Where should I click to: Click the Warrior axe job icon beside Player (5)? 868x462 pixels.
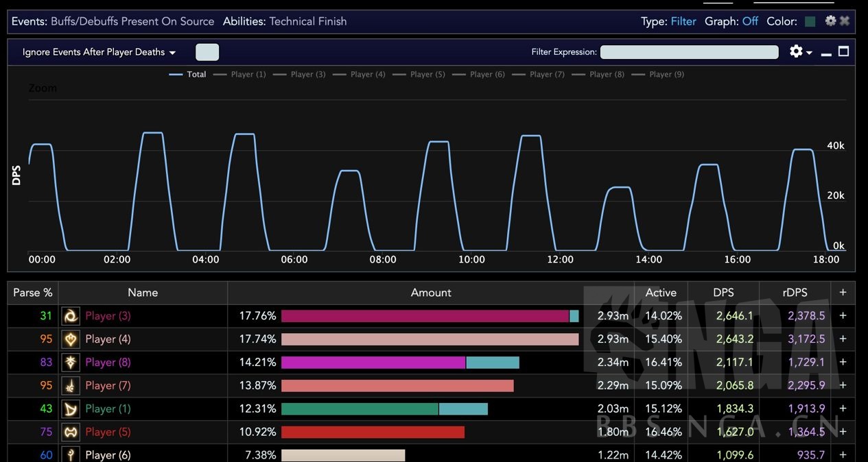click(x=70, y=431)
